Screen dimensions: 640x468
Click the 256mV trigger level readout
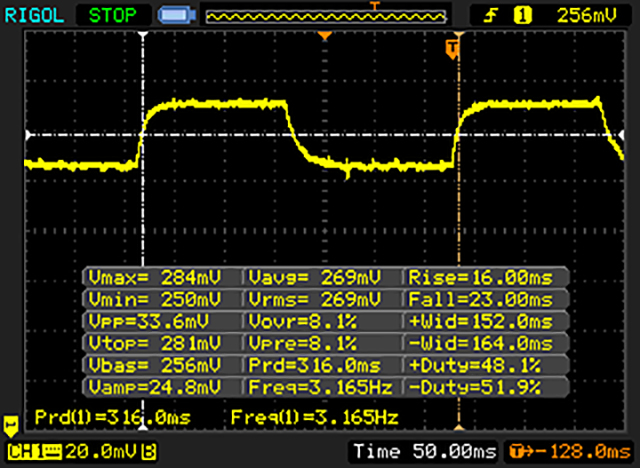(587, 16)
